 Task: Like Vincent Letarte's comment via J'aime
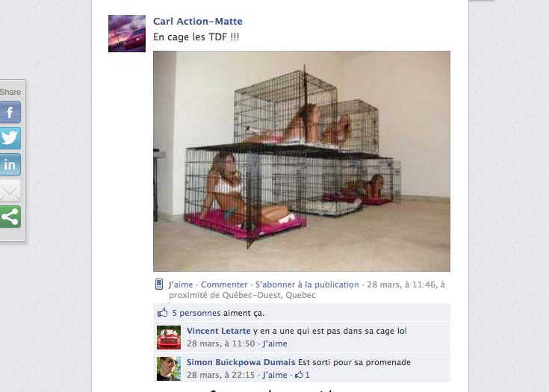pyautogui.click(x=275, y=343)
